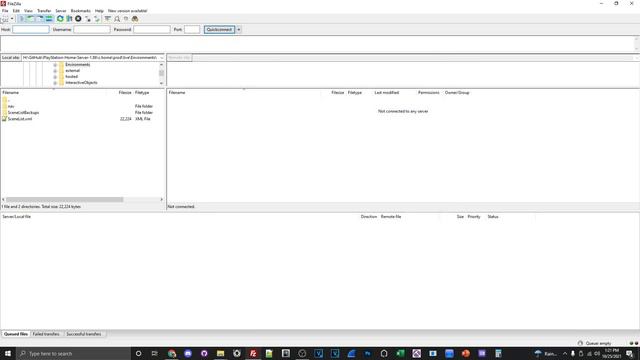Open the New version available menu

click(127, 11)
